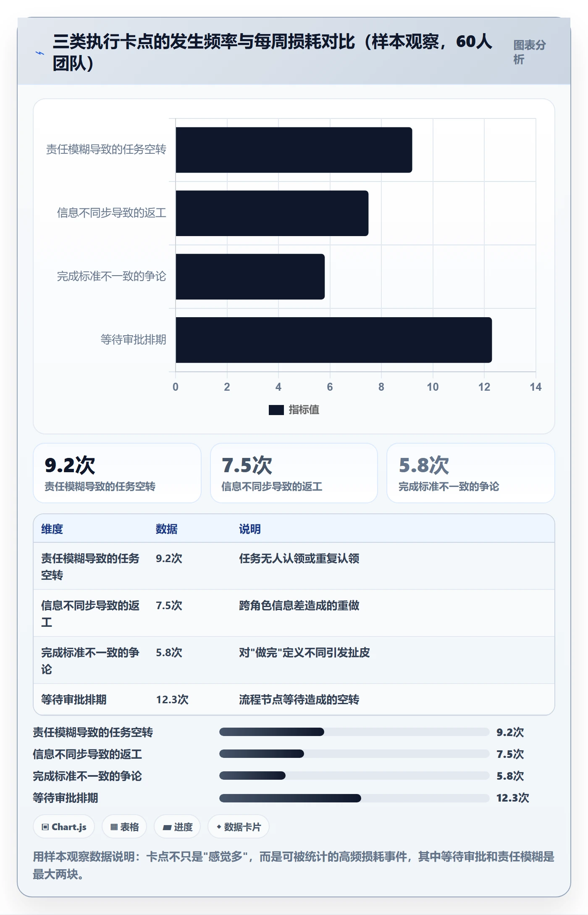This screenshot has width=588, height=915.
Task: Click the 说明 column header
Action: point(250,529)
